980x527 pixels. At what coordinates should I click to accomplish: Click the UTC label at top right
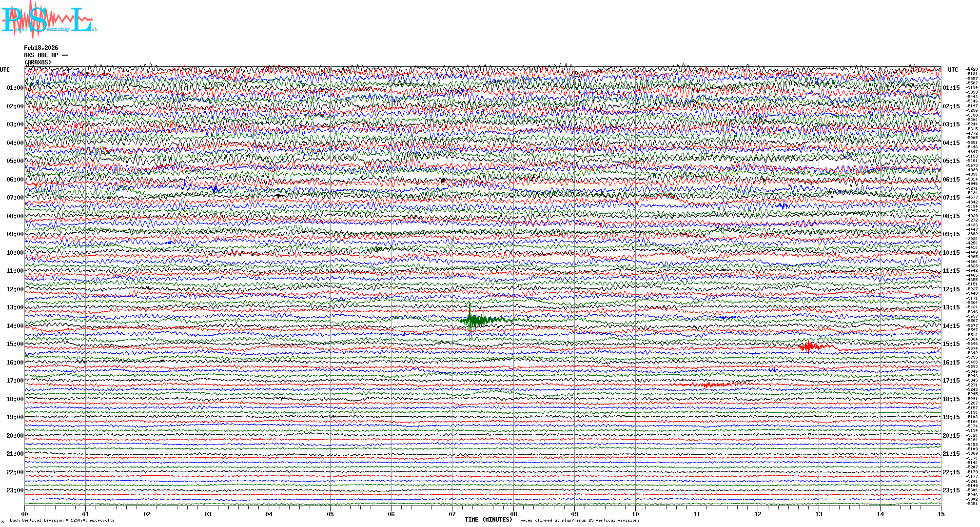953,70
